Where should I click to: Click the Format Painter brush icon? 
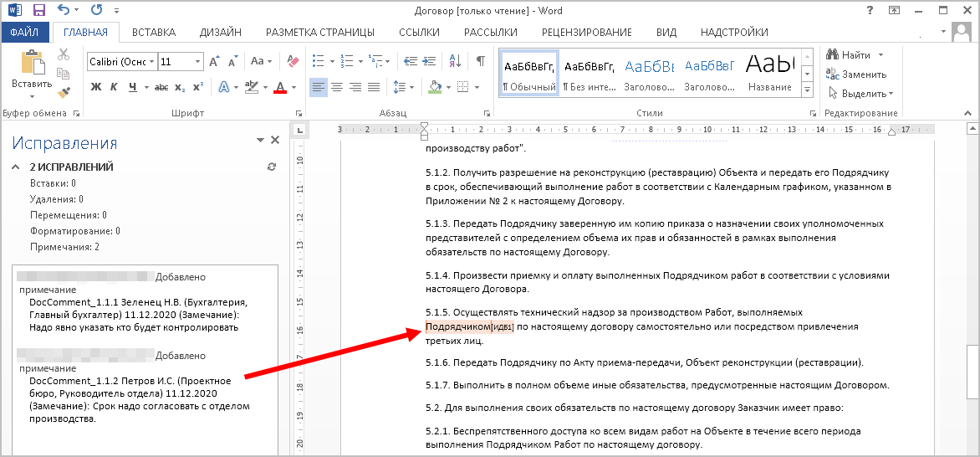pos(64,92)
